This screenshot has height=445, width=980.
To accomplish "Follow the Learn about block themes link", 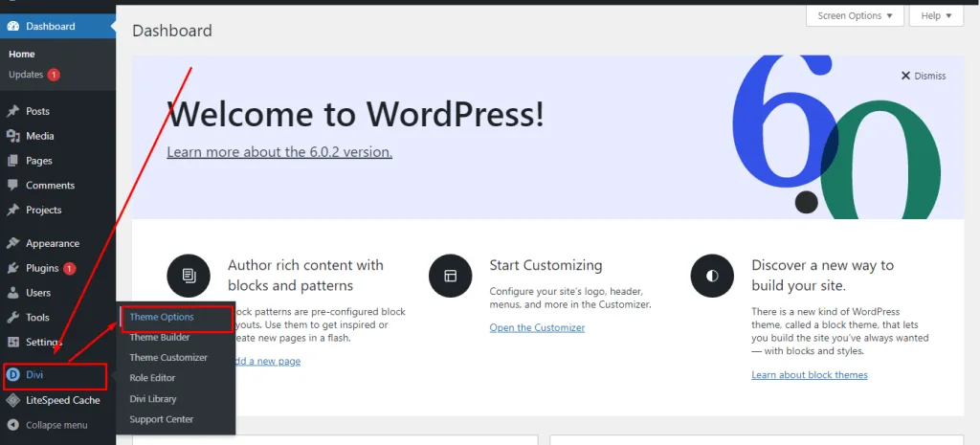I will click(x=809, y=374).
